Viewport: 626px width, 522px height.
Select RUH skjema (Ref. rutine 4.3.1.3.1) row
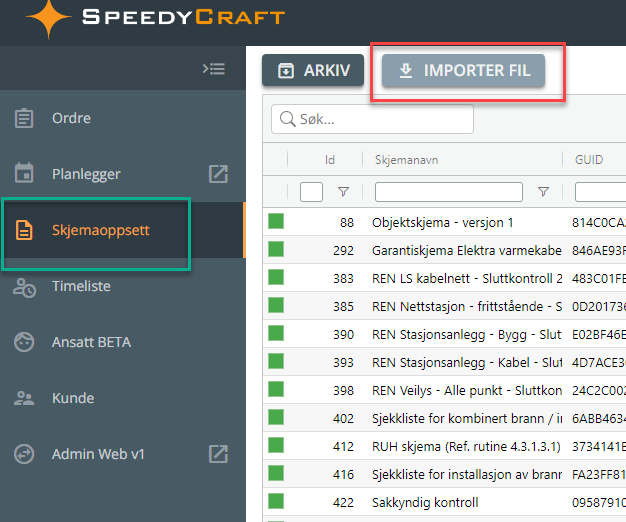pos(444,445)
